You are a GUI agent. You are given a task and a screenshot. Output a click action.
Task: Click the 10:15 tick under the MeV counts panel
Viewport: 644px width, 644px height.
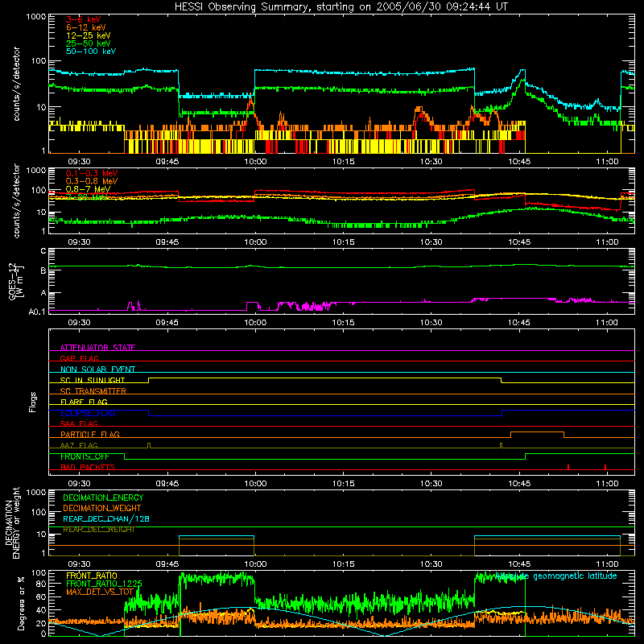point(344,242)
